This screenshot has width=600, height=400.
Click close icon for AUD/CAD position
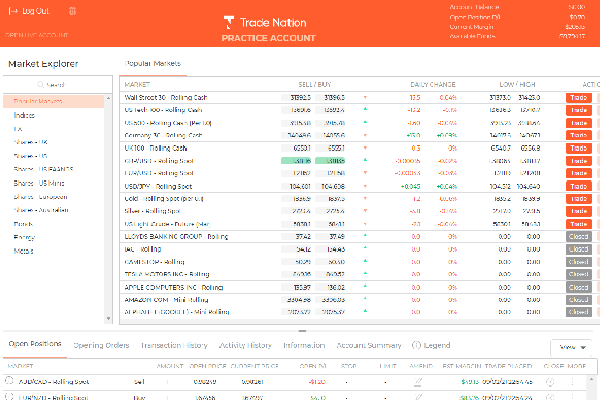[550, 382]
